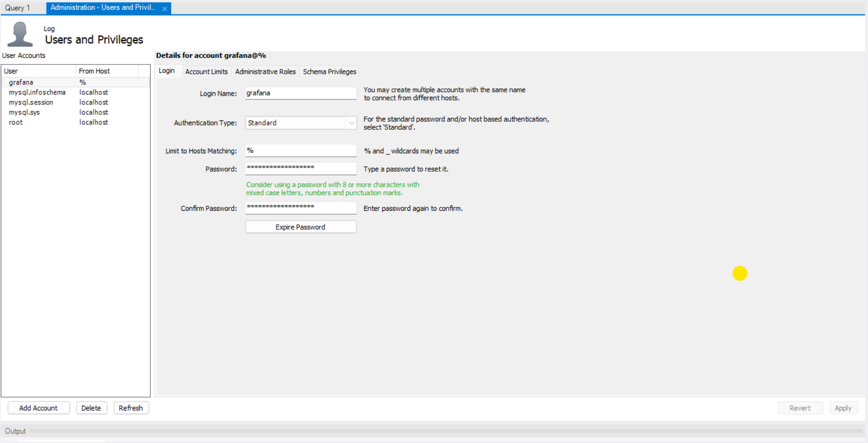The height and width of the screenshot is (443, 868).
Task: Sort accounts by User column header
Action: (x=39, y=71)
